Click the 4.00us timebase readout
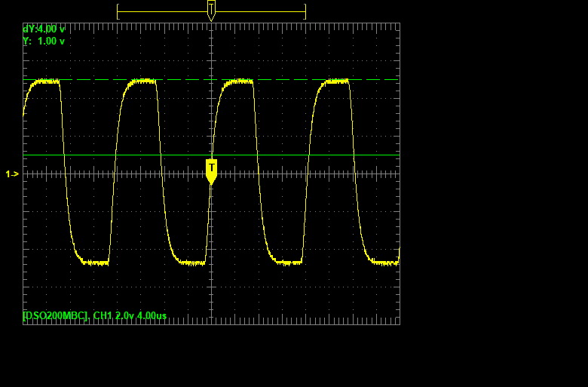 point(152,315)
